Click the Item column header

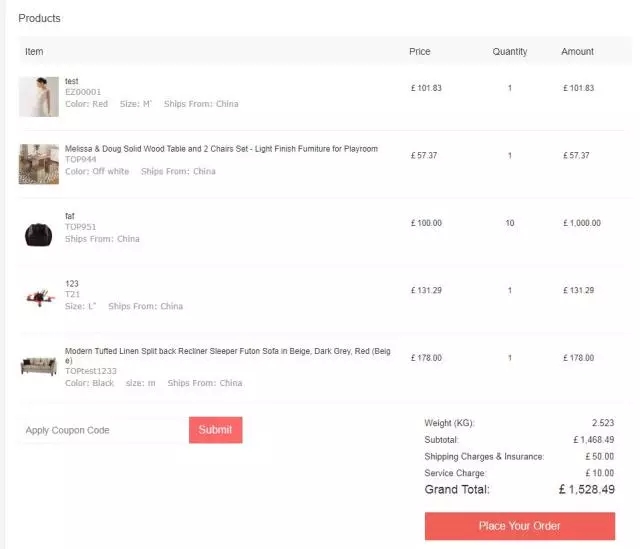34,52
